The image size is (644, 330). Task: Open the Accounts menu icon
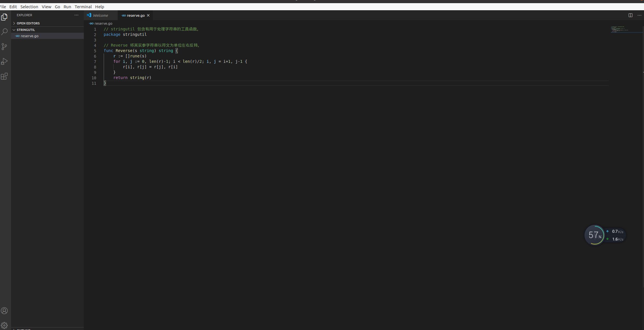tap(4, 311)
